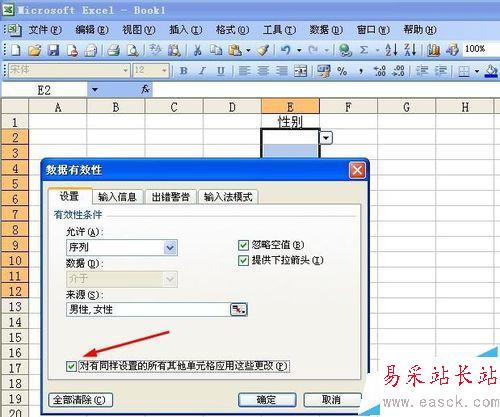Image resolution: width=500 pixels, height=417 pixels.
Task: Click the 来源 input field containing 男性,女性
Action: click(148, 310)
